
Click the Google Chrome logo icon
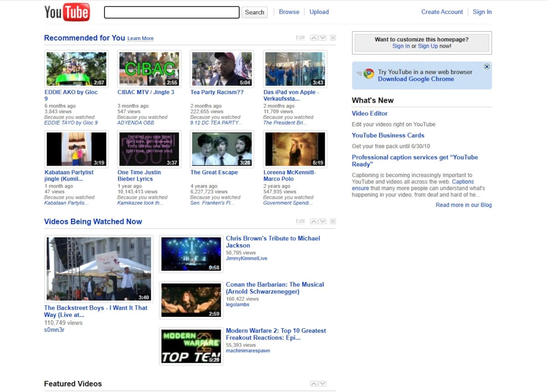click(368, 74)
